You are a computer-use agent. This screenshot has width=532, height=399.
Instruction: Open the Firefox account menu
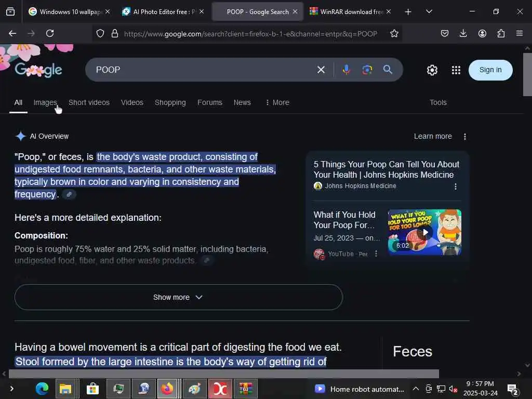482,33
